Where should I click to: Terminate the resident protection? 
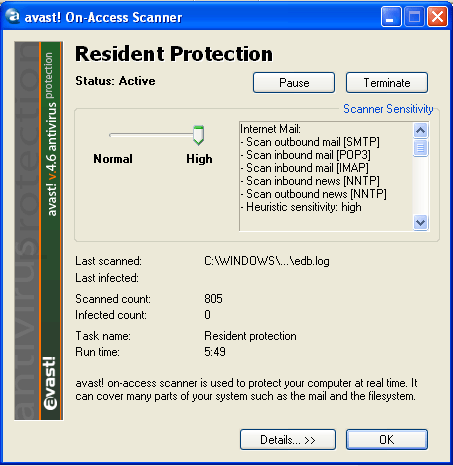[x=387, y=83]
